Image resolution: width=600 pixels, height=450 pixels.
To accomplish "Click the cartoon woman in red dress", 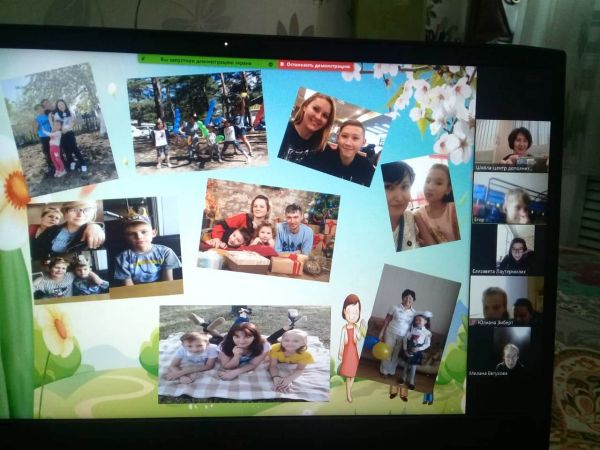I will 350,346.
